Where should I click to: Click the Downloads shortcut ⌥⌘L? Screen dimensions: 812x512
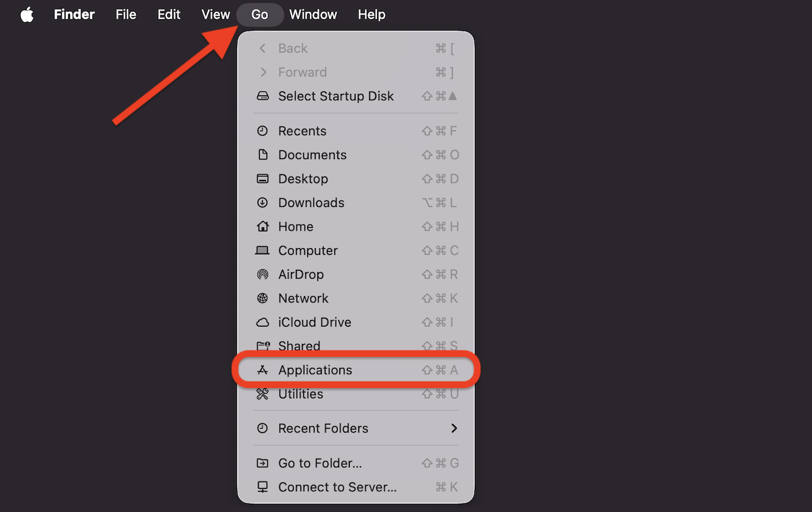[440, 203]
